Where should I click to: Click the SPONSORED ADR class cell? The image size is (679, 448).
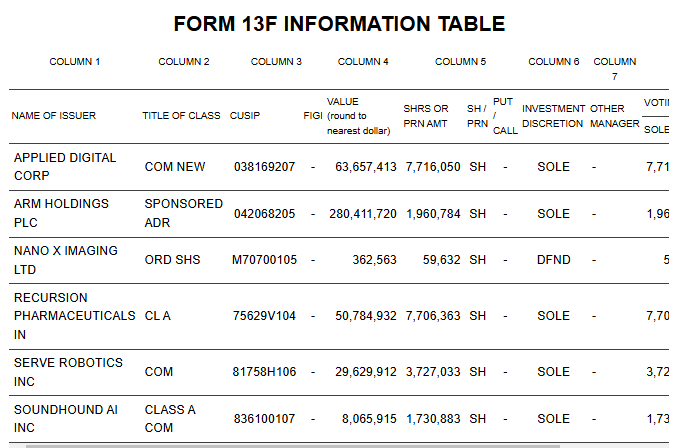click(x=183, y=212)
